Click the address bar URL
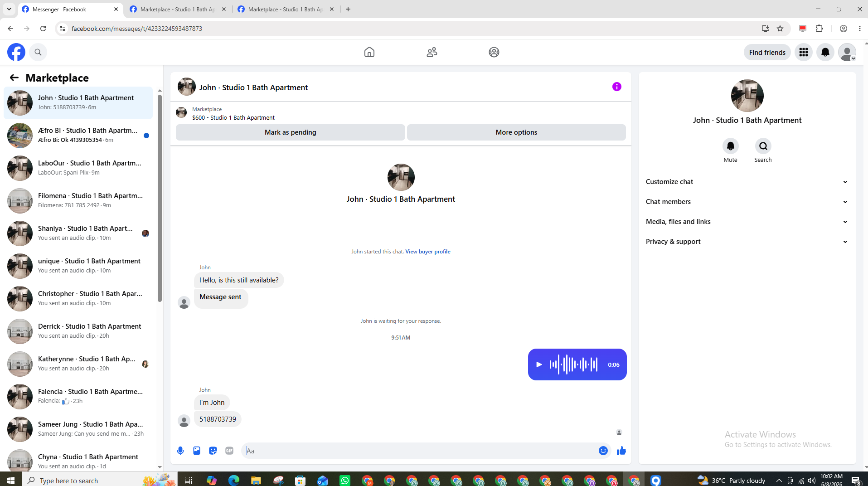The width and height of the screenshot is (868, 486). 137,29
